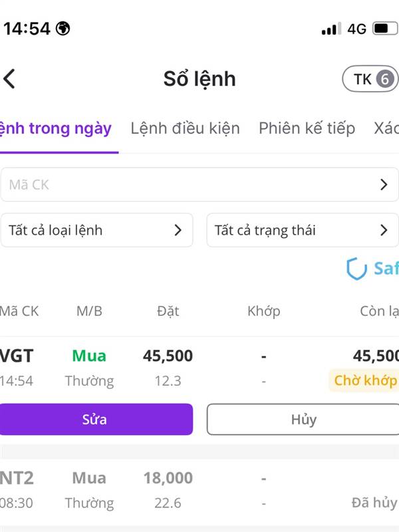Expand the Tất cả loại lệnh dropdown

96,230
